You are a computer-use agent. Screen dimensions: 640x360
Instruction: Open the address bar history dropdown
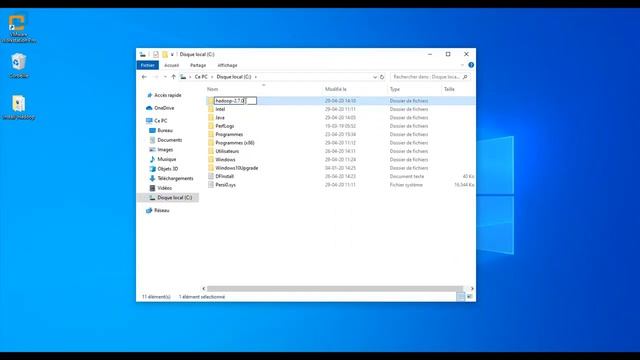[x=375, y=77]
